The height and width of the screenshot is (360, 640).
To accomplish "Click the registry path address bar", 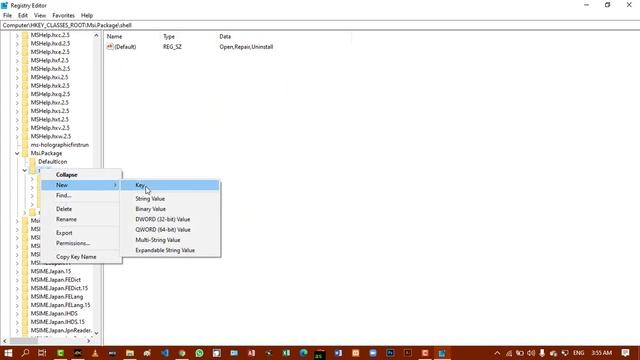I will click(x=320, y=25).
